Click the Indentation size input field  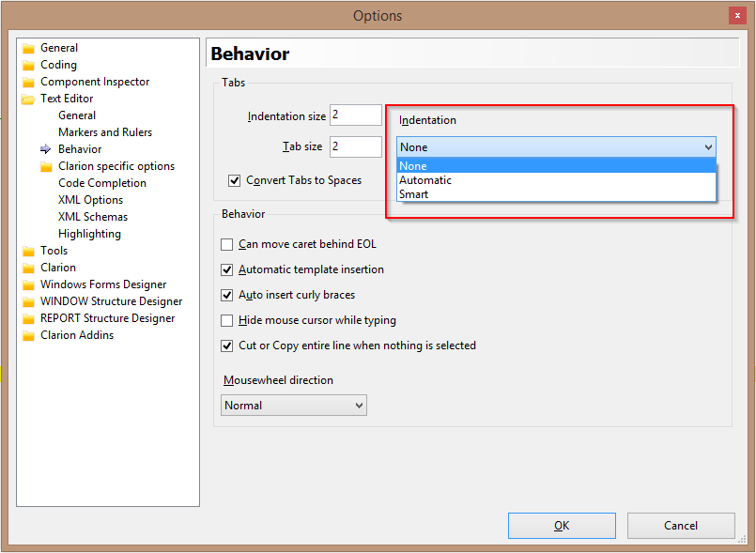click(x=356, y=115)
